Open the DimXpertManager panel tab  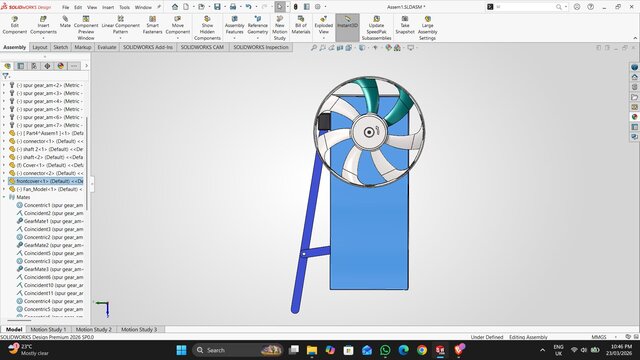(x=47, y=66)
